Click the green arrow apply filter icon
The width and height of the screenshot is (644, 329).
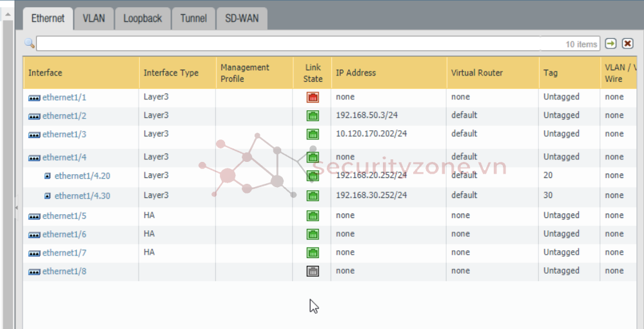click(610, 43)
